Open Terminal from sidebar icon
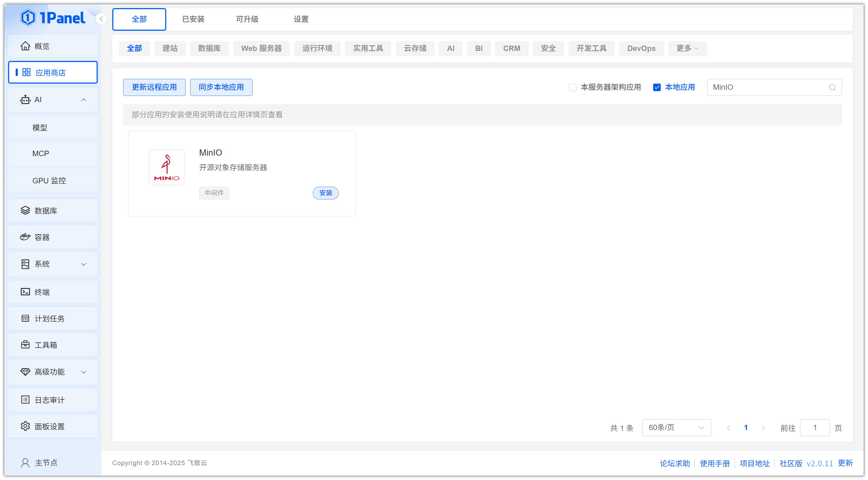Screen dimensions: 868x480 [x=25, y=292]
